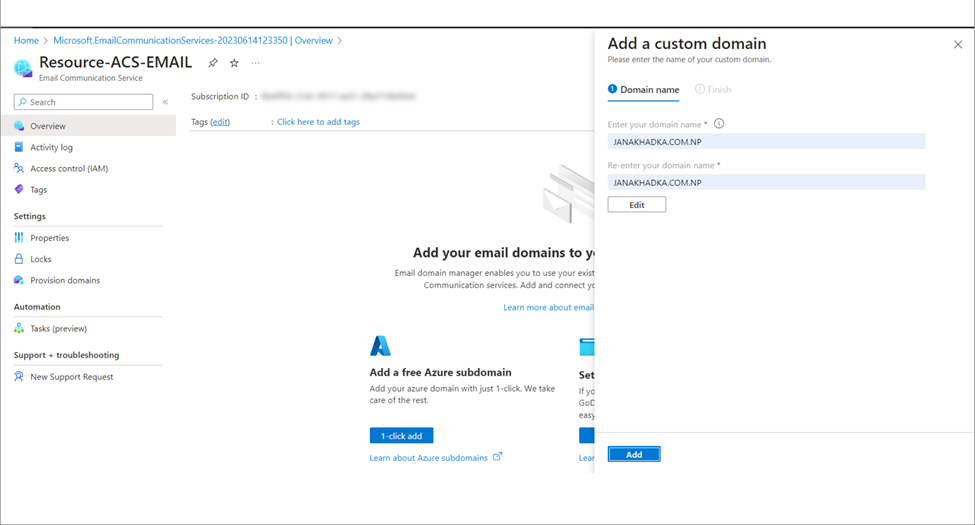
Task: Click the Resource-ACS-EMAIL title text
Action: (116, 62)
